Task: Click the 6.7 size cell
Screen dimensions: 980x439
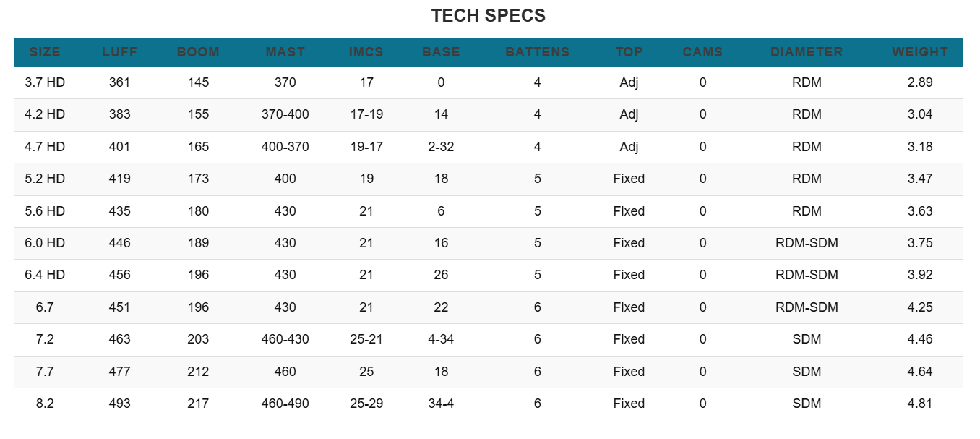Action: [45, 307]
